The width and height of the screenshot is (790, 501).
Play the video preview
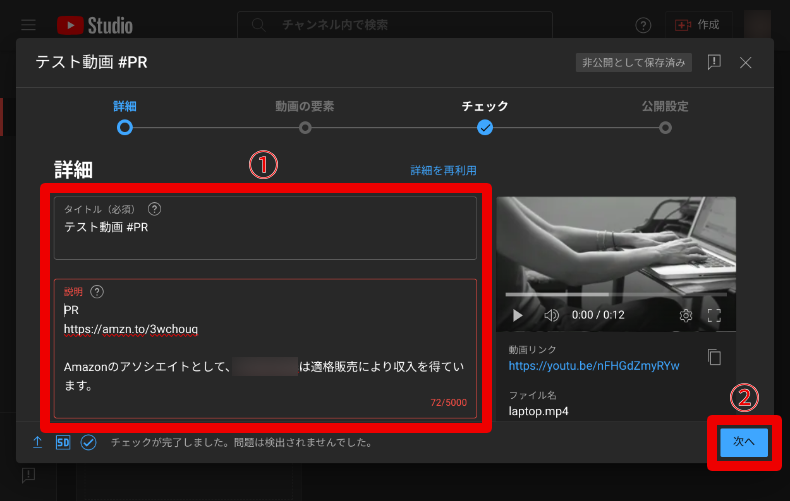pos(517,316)
